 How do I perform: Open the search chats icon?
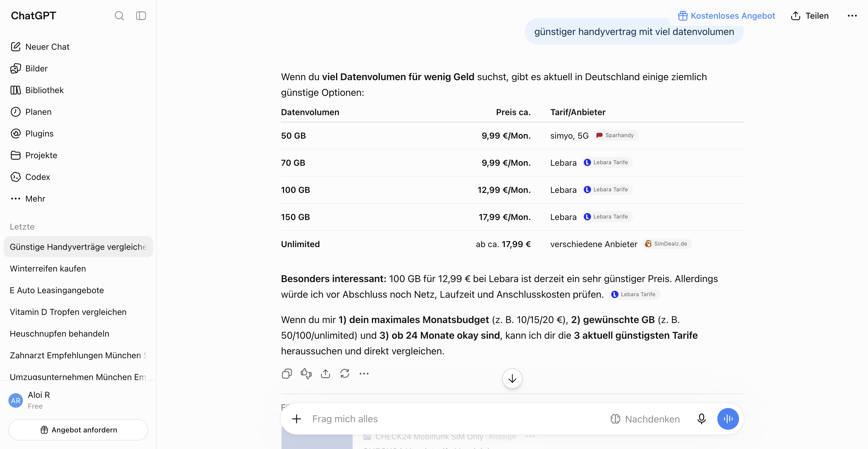(x=119, y=16)
